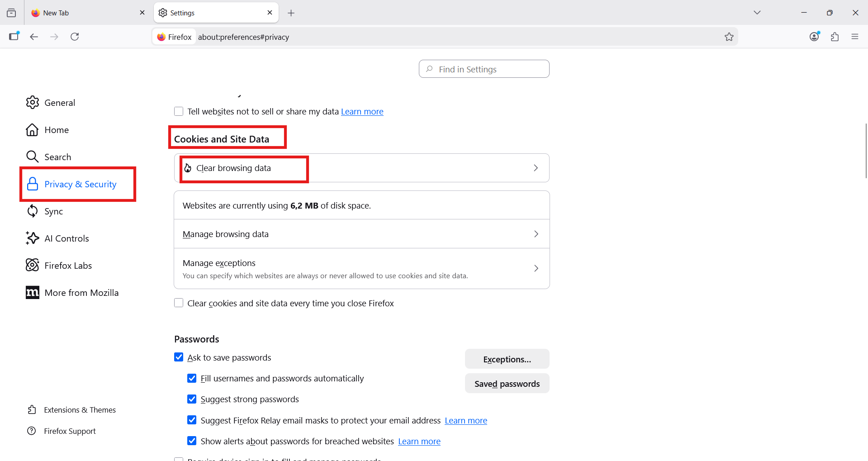Image resolution: width=868 pixels, height=461 pixels.
Task: Open the General settings gear icon
Action: pyautogui.click(x=32, y=103)
